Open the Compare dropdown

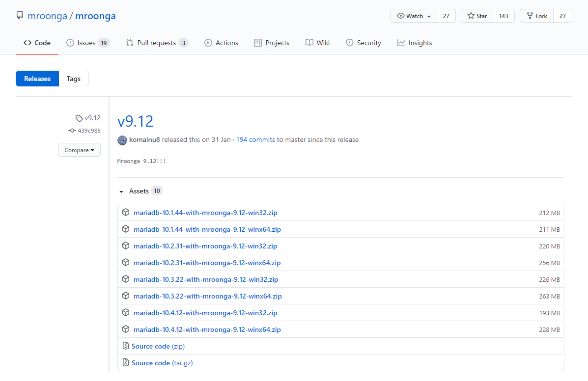click(79, 150)
